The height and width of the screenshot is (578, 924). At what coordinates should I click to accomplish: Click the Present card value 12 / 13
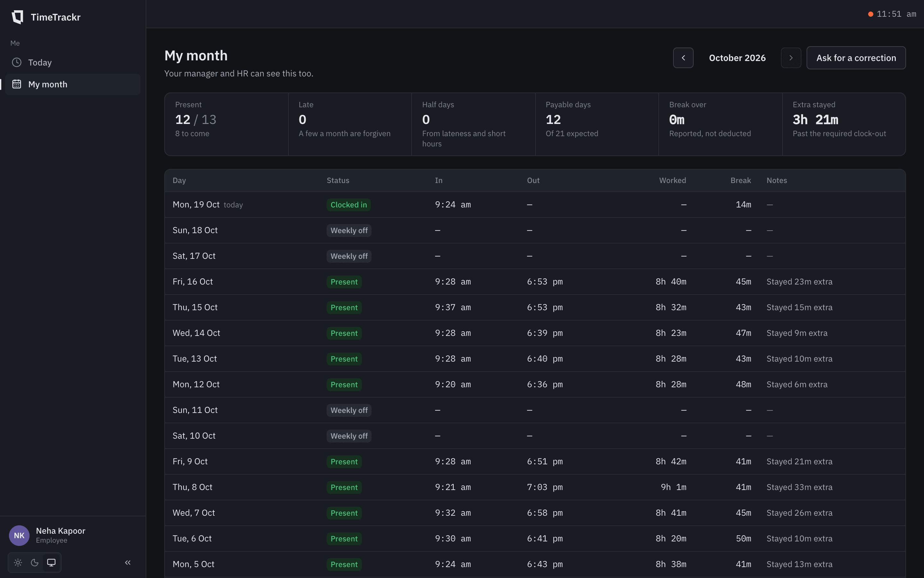[x=195, y=120]
